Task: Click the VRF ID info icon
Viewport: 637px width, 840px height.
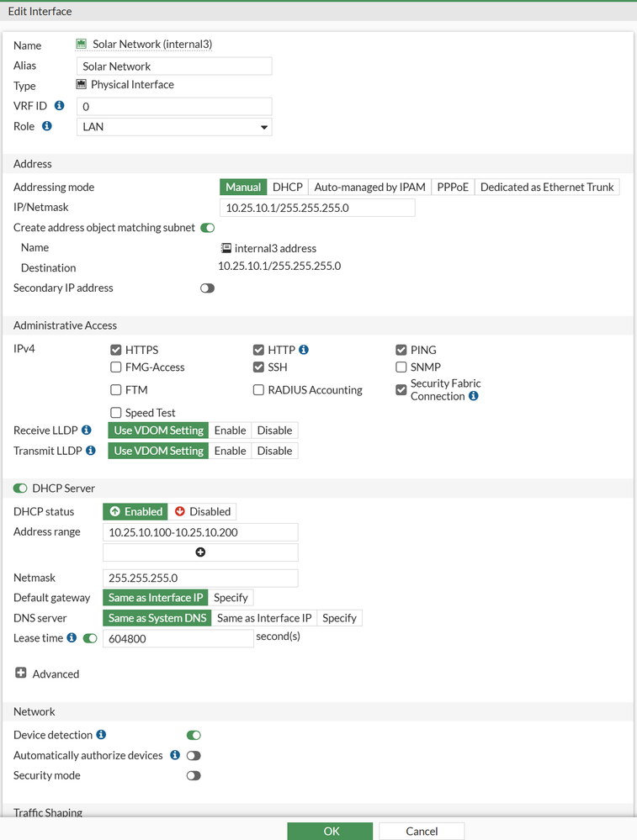Action: [59, 106]
